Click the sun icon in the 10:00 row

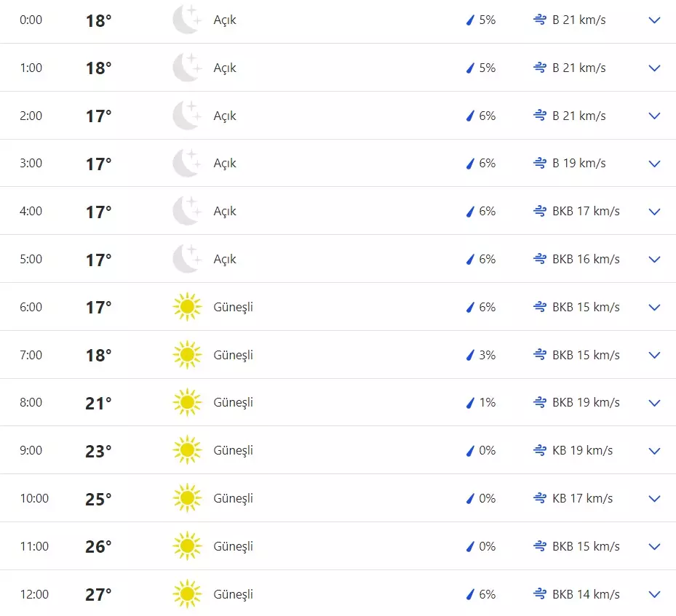click(186, 498)
